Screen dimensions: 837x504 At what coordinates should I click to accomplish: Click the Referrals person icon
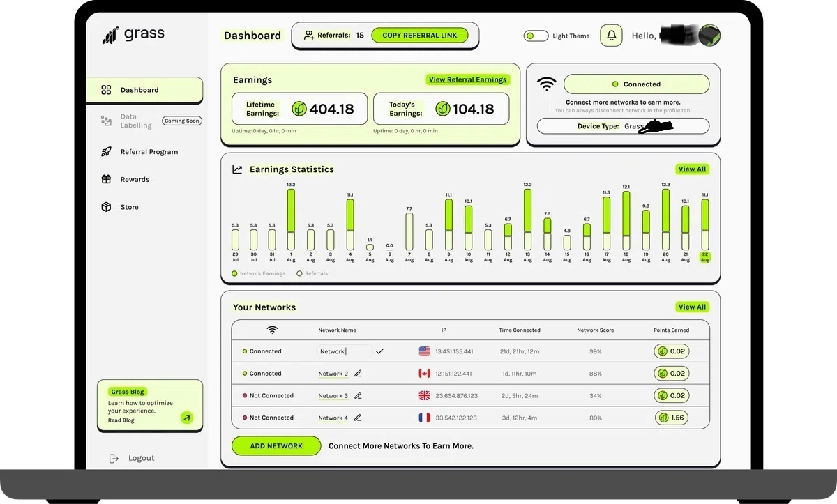pos(309,36)
